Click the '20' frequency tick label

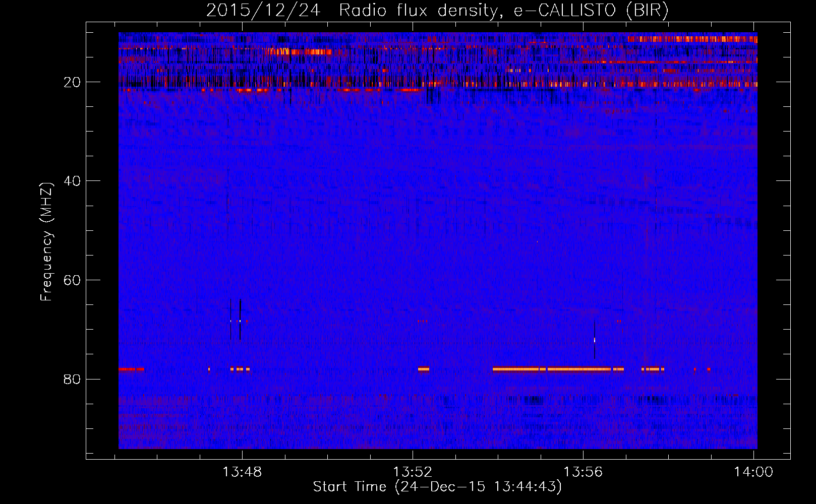tap(73, 82)
